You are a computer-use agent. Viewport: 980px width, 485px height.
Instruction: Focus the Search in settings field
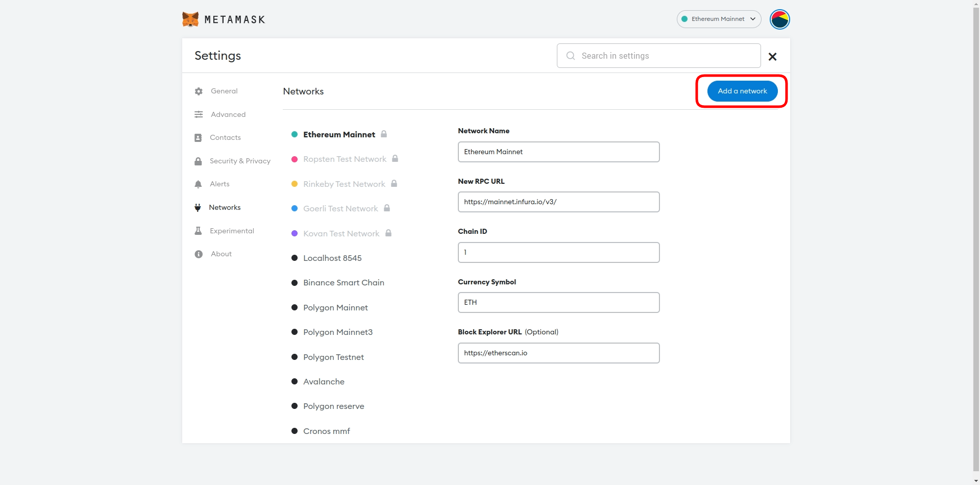pos(658,56)
